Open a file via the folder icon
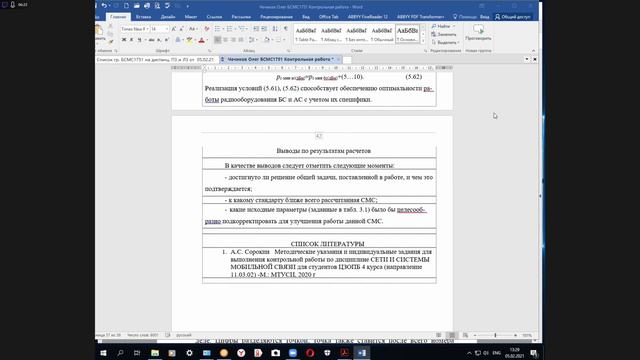The height and width of the screenshot is (360, 640). tap(137, 6)
